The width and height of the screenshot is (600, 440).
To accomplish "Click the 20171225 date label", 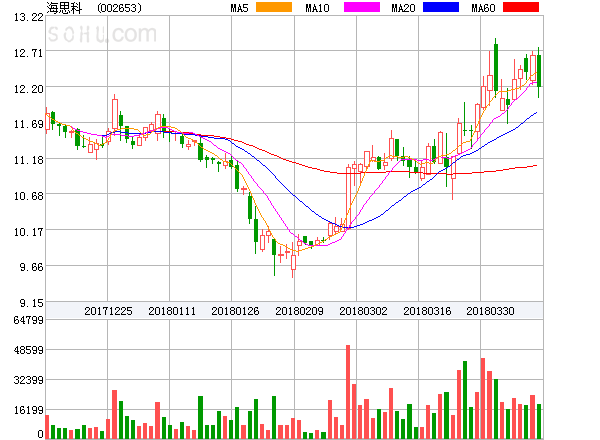I will (x=108, y=311).
